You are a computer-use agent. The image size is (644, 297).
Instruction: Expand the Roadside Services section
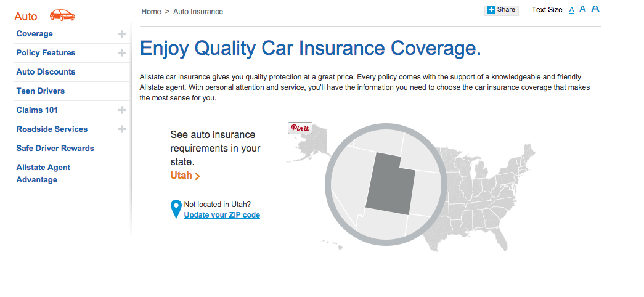[121, 129]
